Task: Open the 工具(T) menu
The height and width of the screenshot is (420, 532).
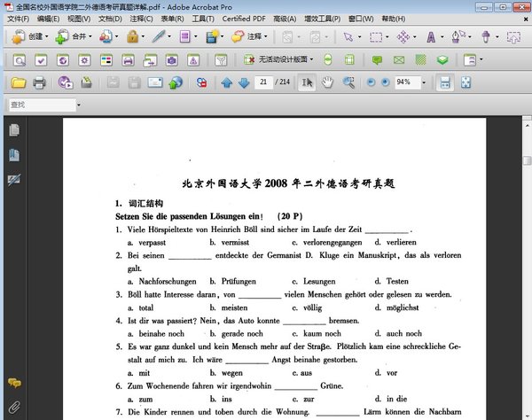Action: click(203, 19)
